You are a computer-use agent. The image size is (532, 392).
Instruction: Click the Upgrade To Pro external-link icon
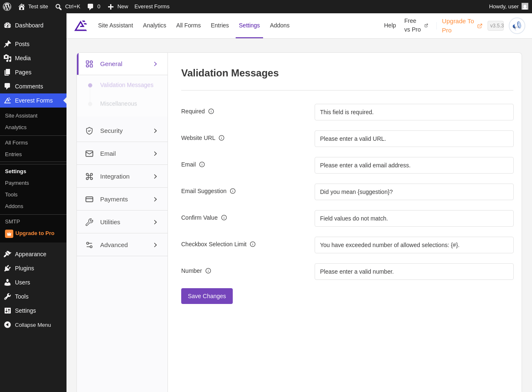(480, 26)
